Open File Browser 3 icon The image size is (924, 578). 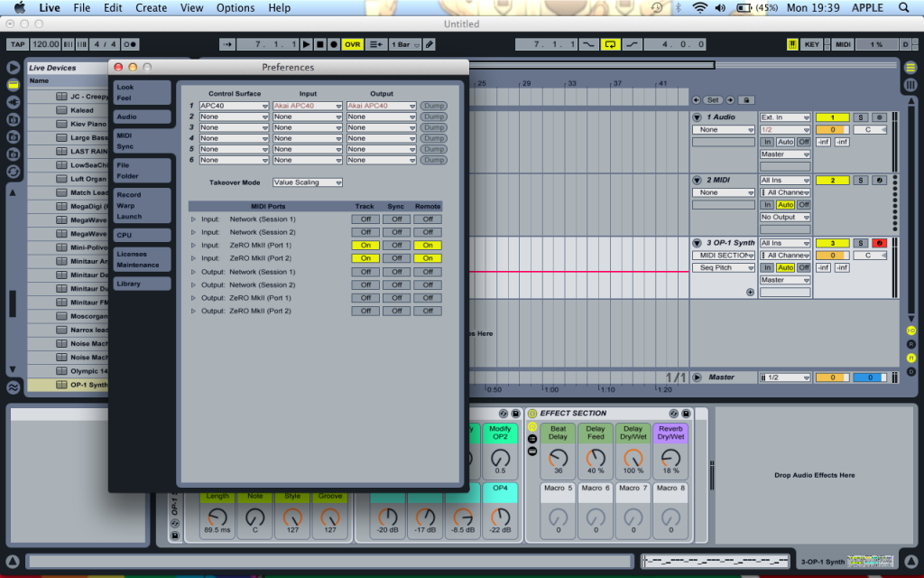point(13,154)
